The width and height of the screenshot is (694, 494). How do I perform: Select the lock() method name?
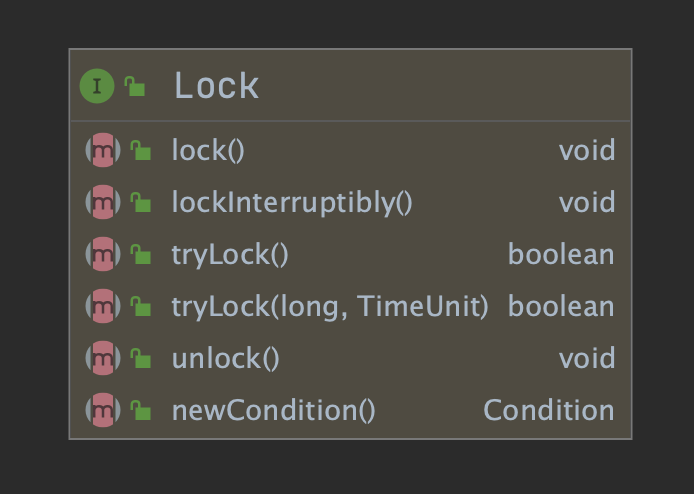[208, 151]
